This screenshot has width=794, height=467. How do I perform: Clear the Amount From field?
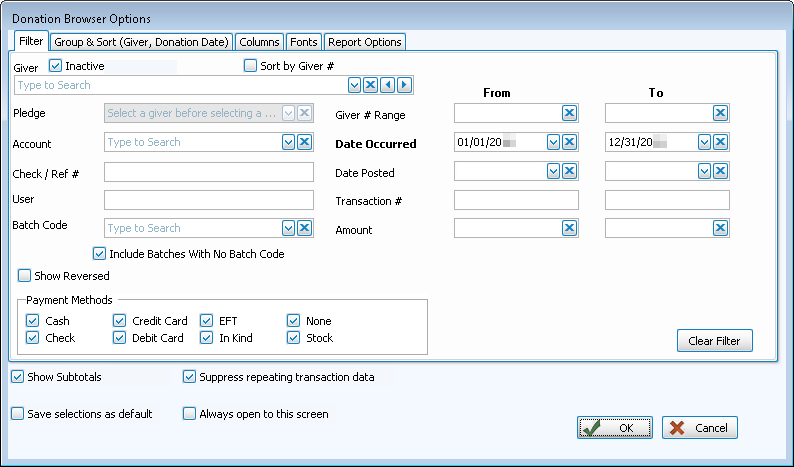pos(569,229)
